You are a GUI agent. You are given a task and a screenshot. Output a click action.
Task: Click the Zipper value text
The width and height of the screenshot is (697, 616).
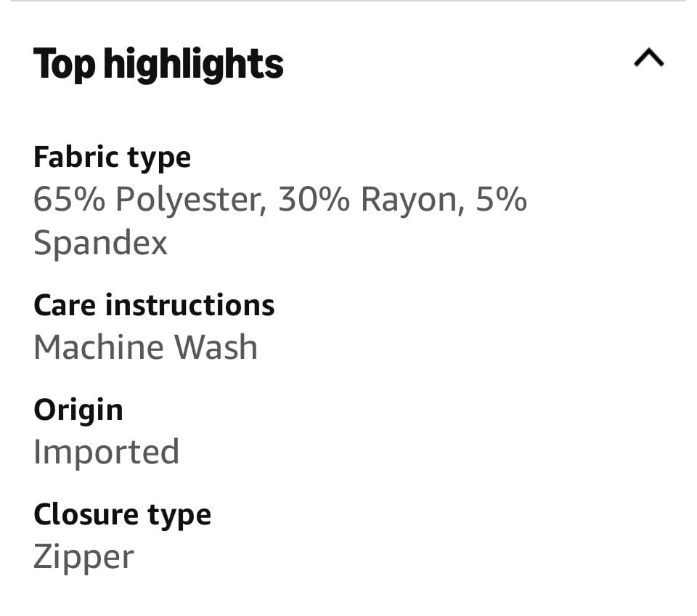click(x=83, y=558)
